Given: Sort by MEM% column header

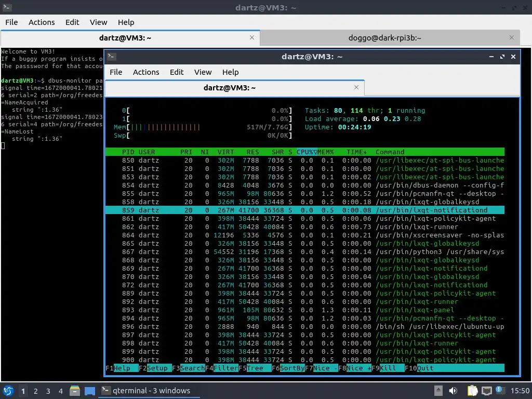Looking at the screenshot, I should [326, 152].
